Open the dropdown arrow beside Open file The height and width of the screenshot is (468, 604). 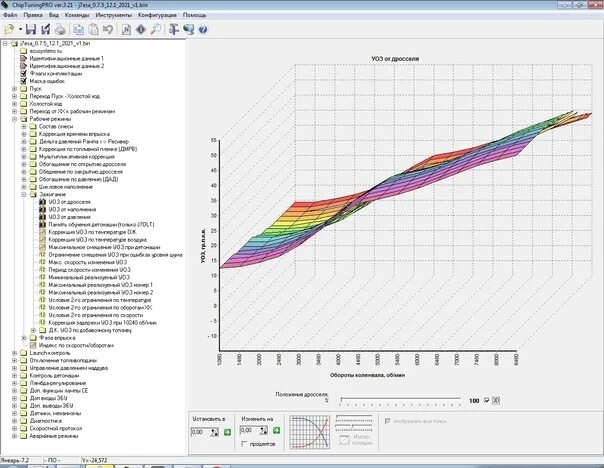coord(20,29)
